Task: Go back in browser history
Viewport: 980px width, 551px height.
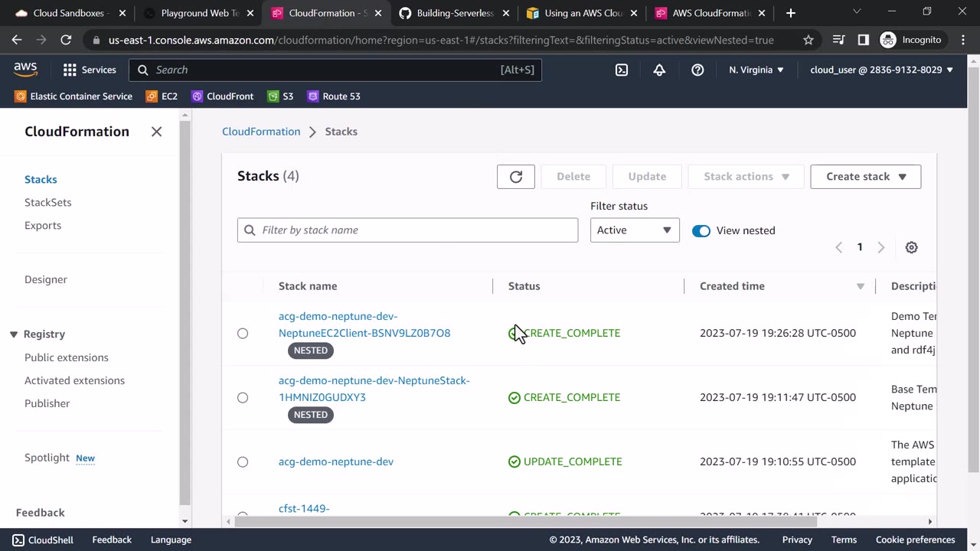Action: tap(17, 40)
